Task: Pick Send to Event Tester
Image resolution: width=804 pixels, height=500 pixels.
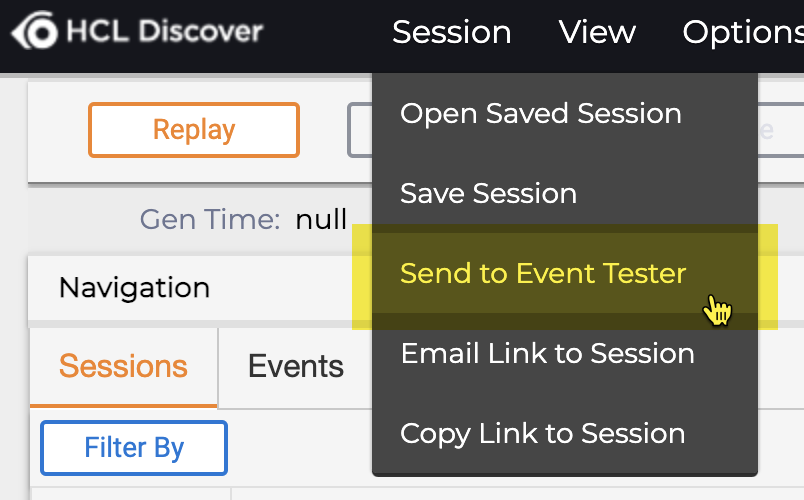Action: click(543, 273)
